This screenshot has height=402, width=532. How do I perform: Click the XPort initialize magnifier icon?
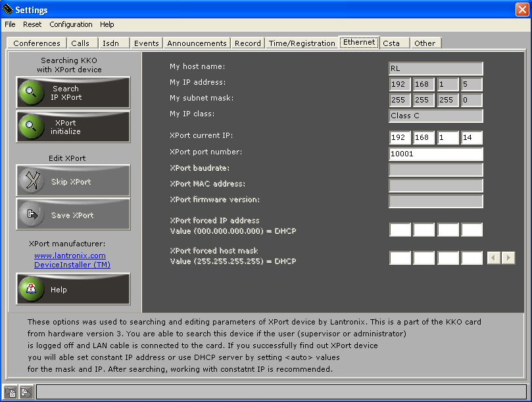pos(31,126)
